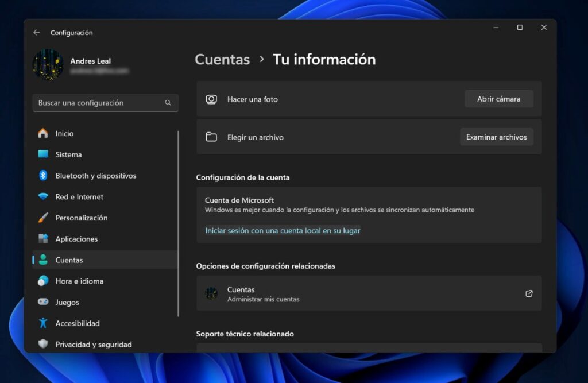
Task: Click the external-link icon on 'Administrar mis cuentas'
Action: click(x=528, y=293)
